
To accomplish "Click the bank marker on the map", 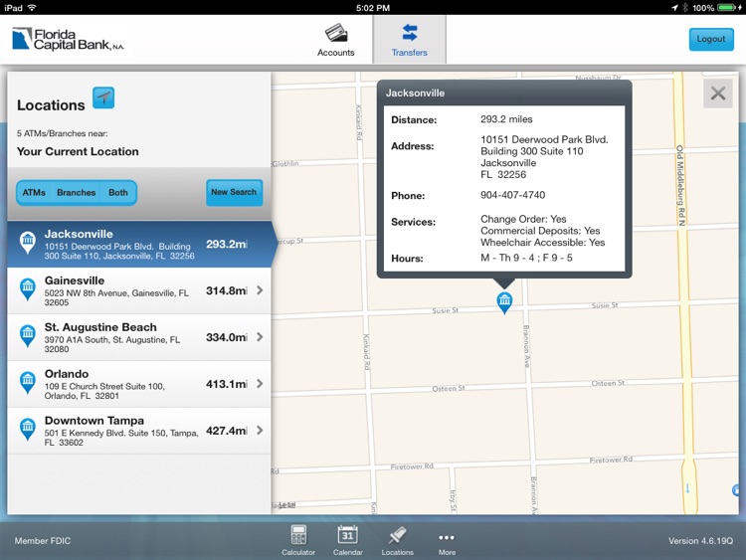I will [504, 301].
